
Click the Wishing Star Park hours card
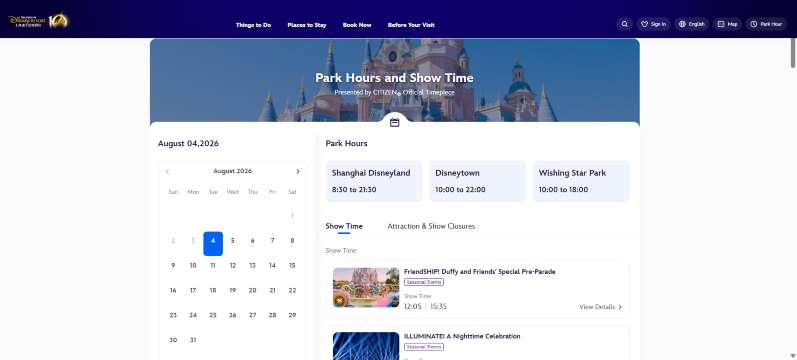(581, 181)
